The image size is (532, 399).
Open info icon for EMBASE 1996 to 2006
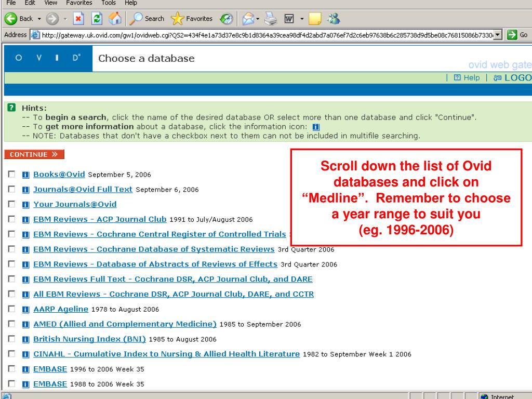(25, 369)
